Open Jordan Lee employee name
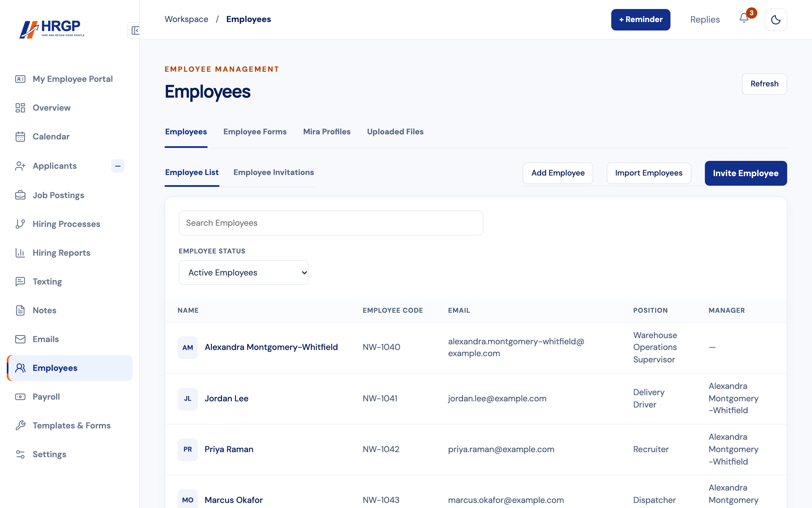This screenshot has width=812, height=508. 226,399
